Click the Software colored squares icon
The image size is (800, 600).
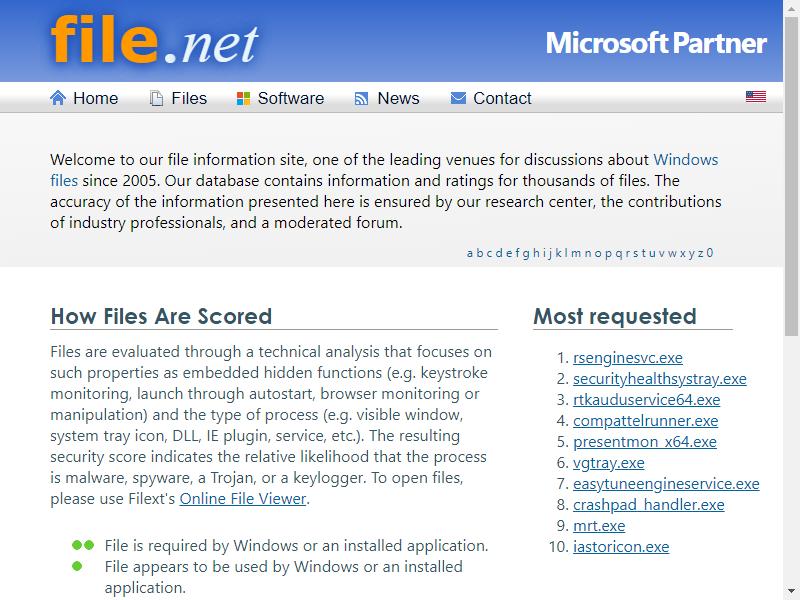click(243, 98)
